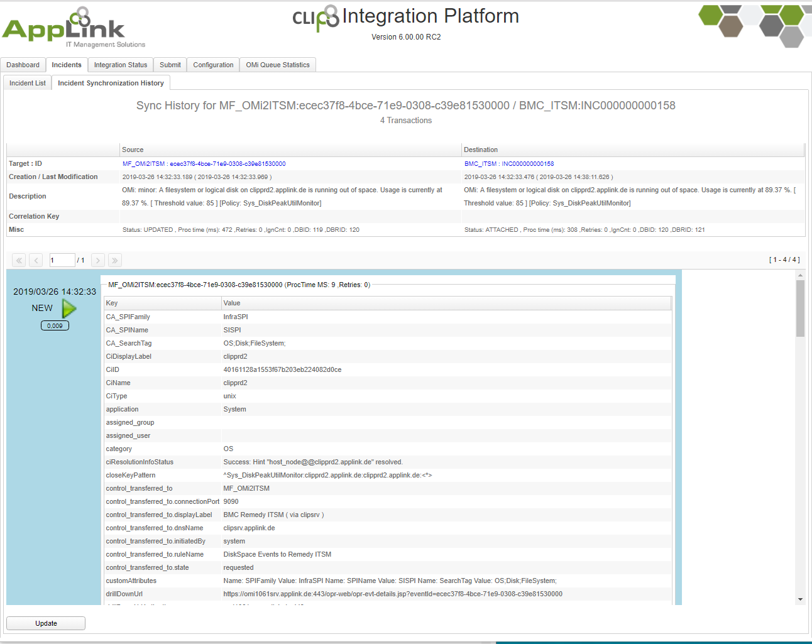Open the Integration Status tab
Viewport: 812px width, 644px height.
click(x=121, y=65)
